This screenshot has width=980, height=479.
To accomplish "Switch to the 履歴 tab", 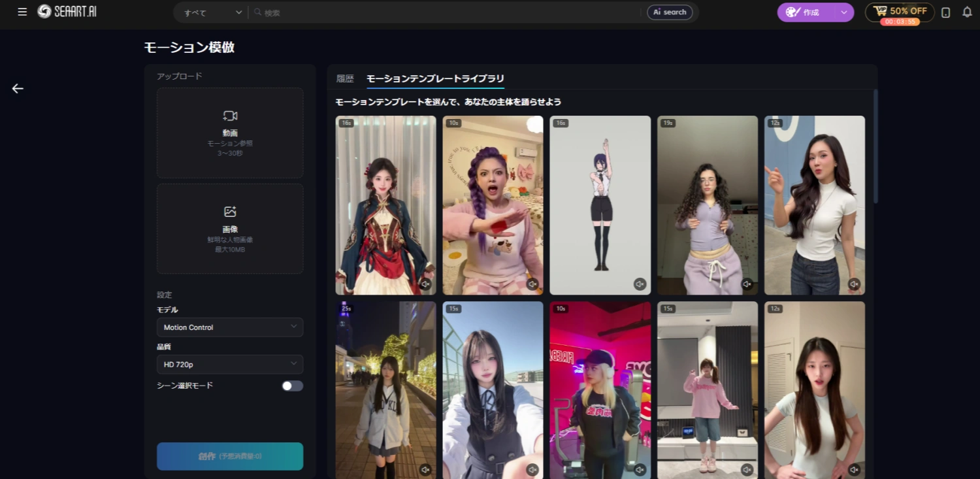I will point(345,78).
